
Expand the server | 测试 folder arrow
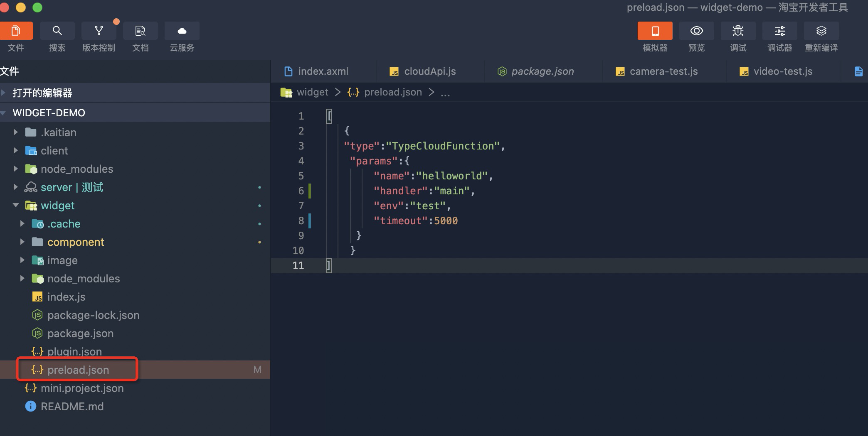tap(15, 187)
